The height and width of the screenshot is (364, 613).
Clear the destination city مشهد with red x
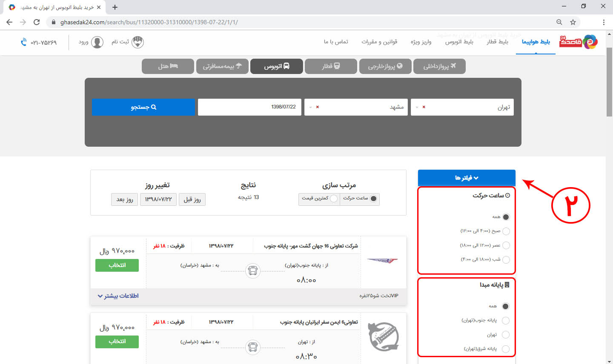pos(318,107)
